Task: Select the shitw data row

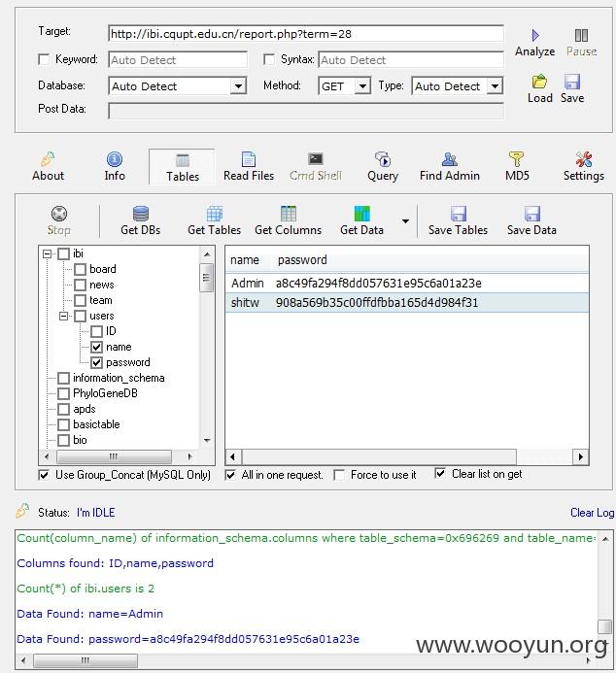Action: [x=406, y=303]
